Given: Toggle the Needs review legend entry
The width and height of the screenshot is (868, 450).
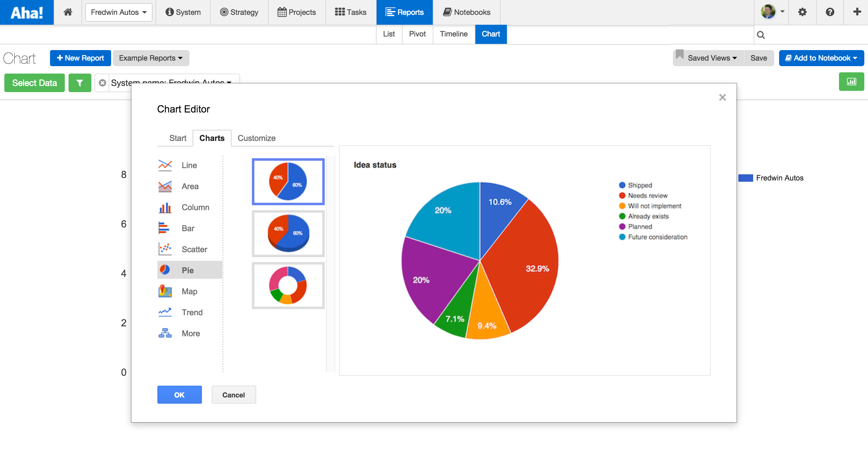Looking at the screenshot, I should coord(647,196).
